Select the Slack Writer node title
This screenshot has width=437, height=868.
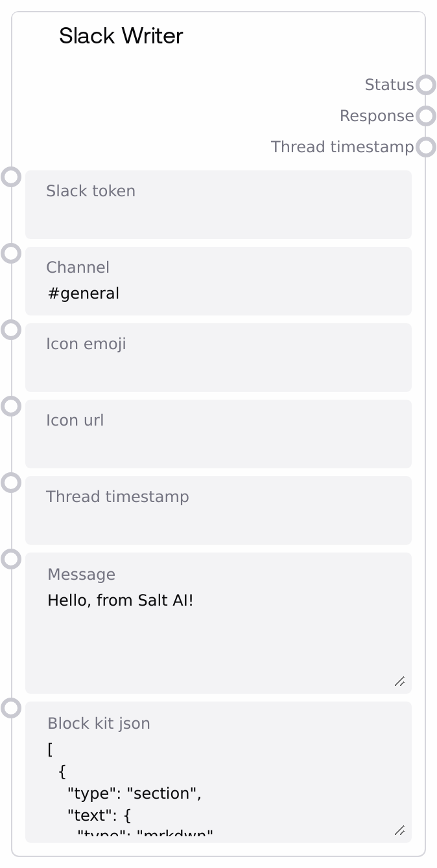[x=121, y=36]
